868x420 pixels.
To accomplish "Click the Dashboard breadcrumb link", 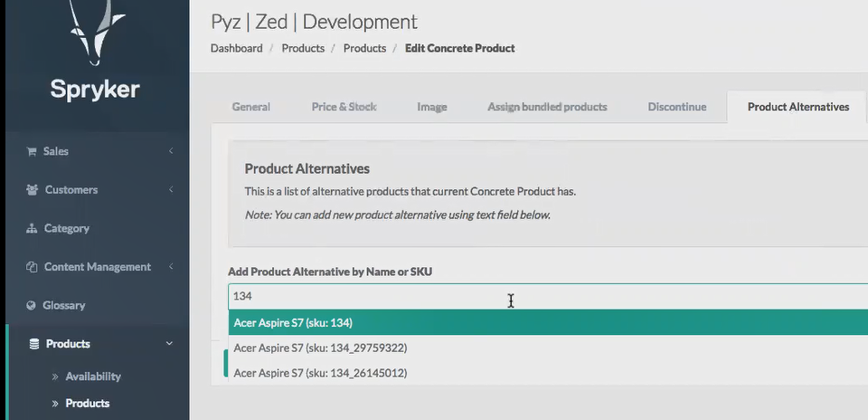I will pyautogui.click(x=236, y=48).
